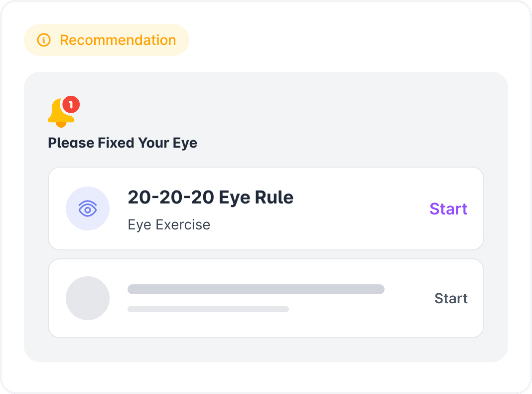Screen dimensions: 532x394
Task: Start the 20-20-20 Eye Rule exercise
Action: 448,209
